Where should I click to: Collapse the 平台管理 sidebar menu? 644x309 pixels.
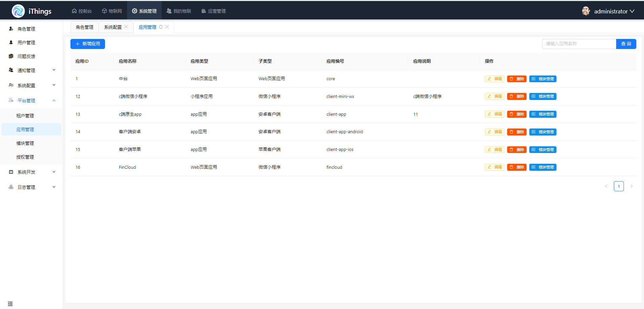point(32,101)
